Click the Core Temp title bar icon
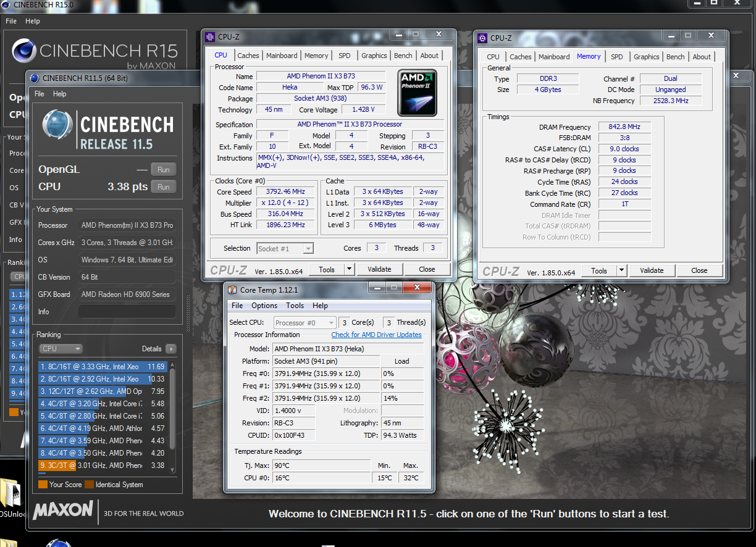 pyautogui.click(x=232, y=290)
